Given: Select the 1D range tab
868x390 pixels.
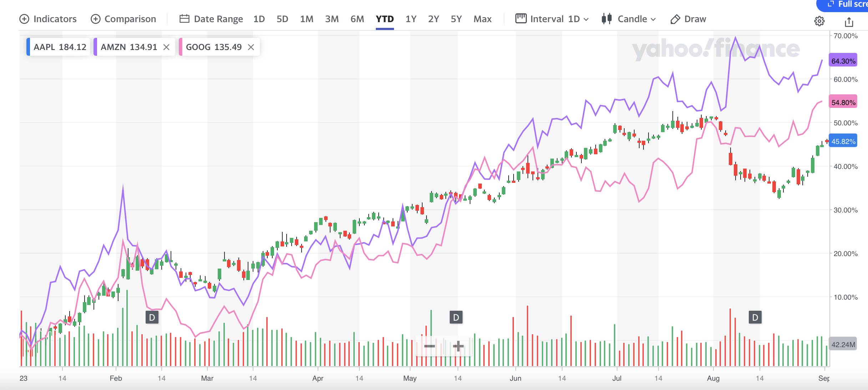Looking at the screenshot, I should [259, 19].
